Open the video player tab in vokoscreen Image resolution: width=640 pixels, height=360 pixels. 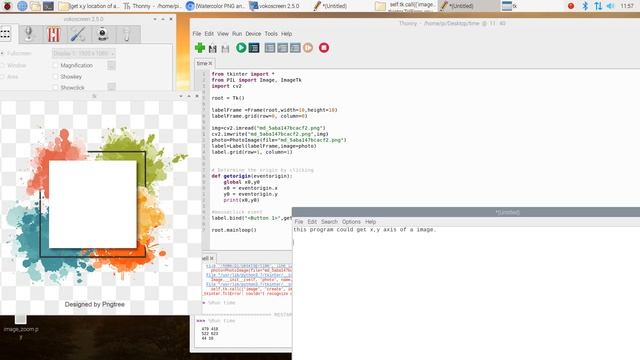click(54, 34)
